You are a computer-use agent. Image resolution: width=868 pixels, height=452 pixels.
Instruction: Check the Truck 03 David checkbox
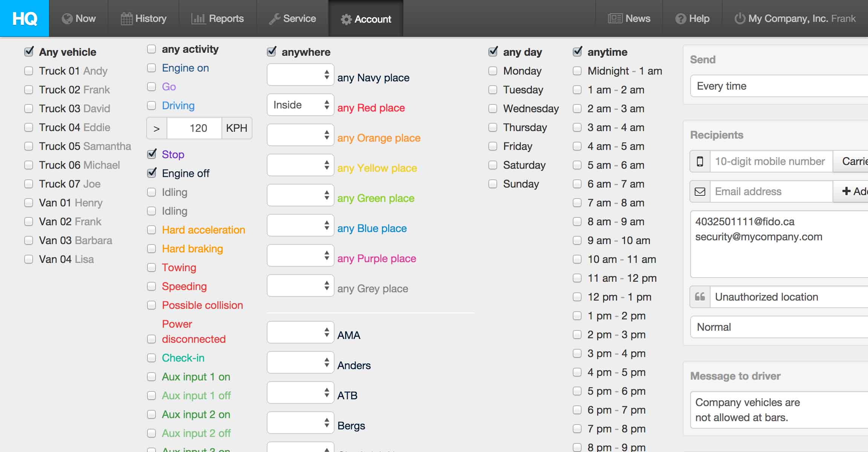(x=29, y=108)
